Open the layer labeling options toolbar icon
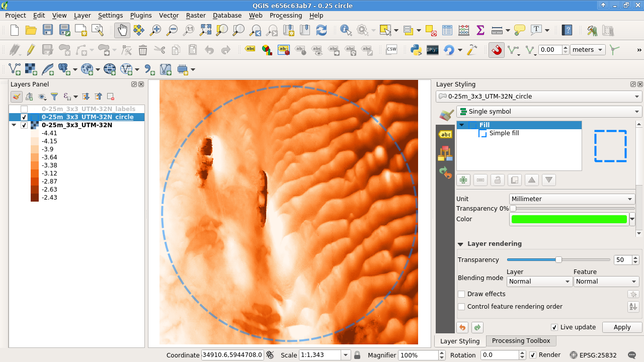The width and height of the screenshot is (644, 362). (250, 50)
